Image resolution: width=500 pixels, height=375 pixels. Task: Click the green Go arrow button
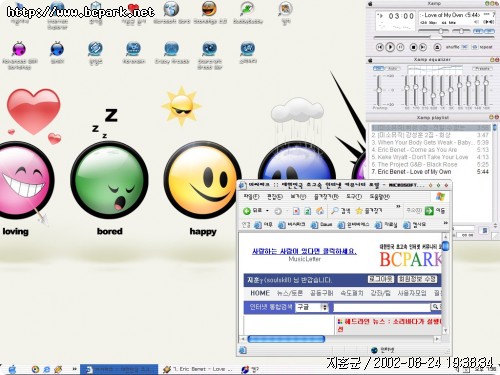coord(429,211)
